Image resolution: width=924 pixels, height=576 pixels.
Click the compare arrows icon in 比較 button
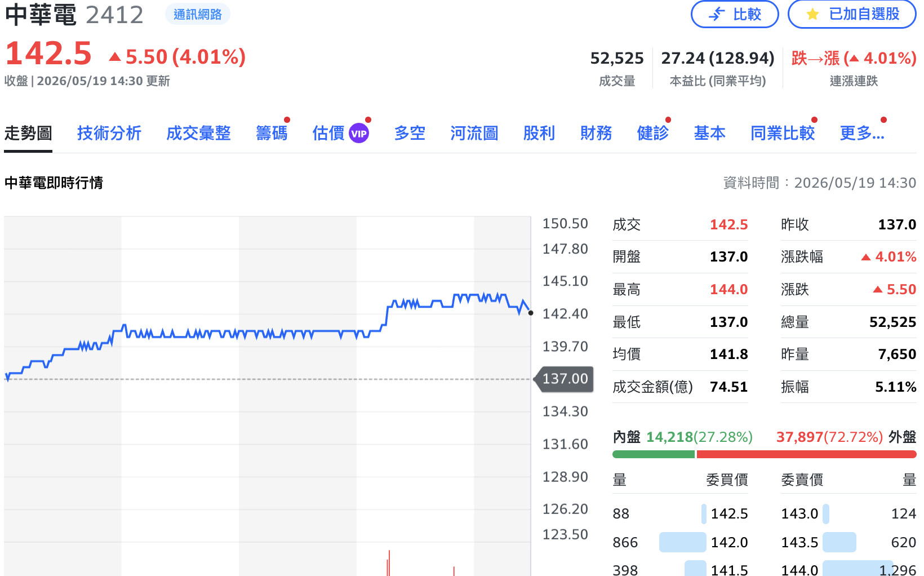coord(716,14)
